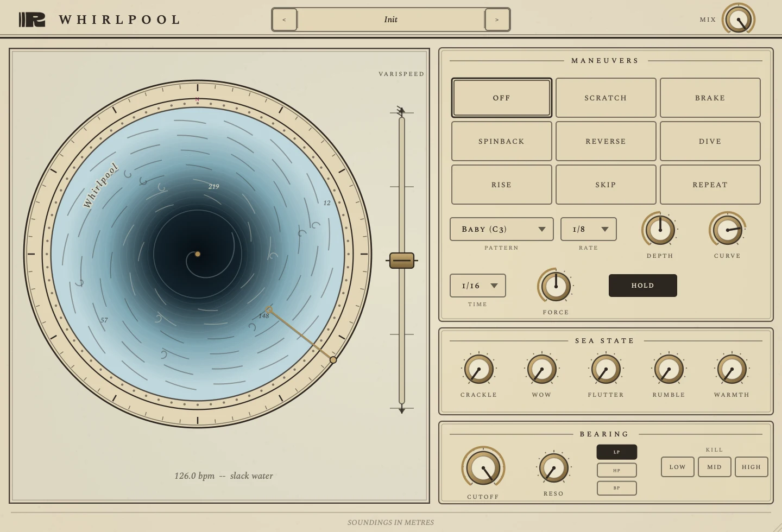The height and width of the screenshot is (532, 782).
Task: Click the Varispeed slider bottom arrow
Action: pos(402,410)
